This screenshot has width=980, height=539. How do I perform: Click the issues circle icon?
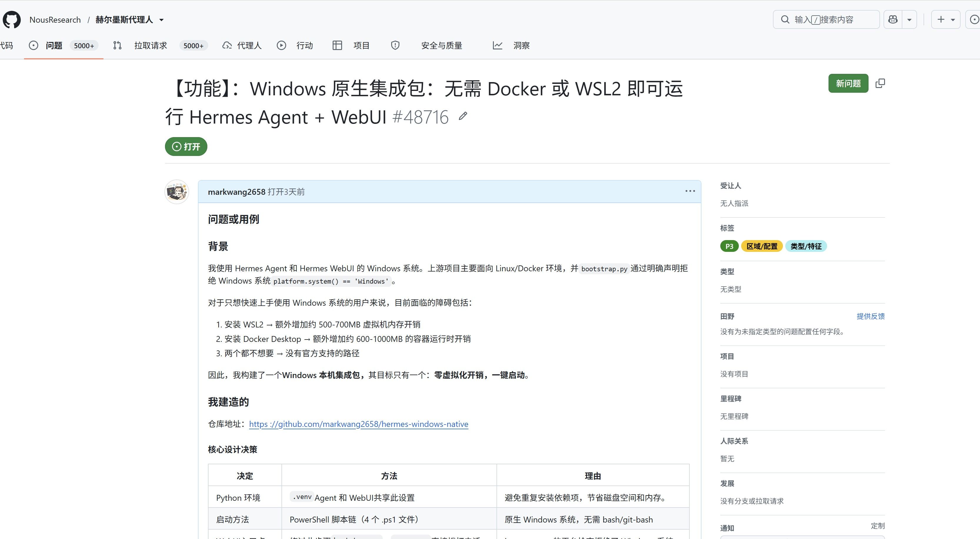[x=34, y=46]
